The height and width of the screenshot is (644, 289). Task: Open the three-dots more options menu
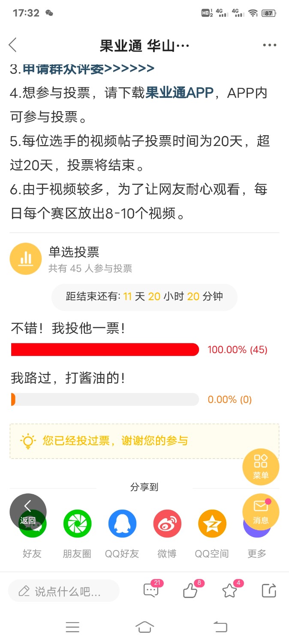pos(270,45)
